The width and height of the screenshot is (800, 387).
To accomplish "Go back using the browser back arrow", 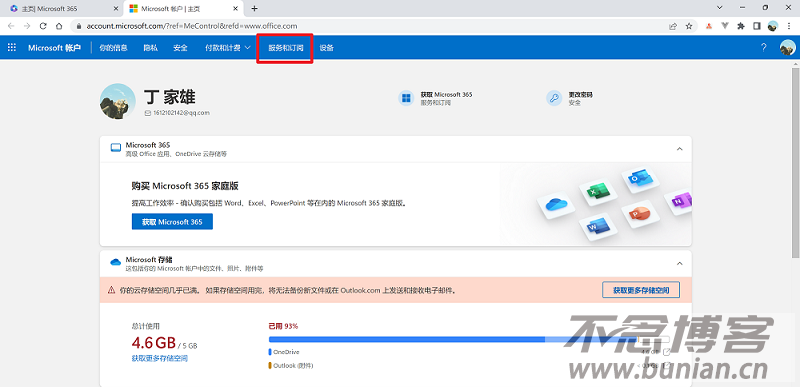I will pos(11,26).
